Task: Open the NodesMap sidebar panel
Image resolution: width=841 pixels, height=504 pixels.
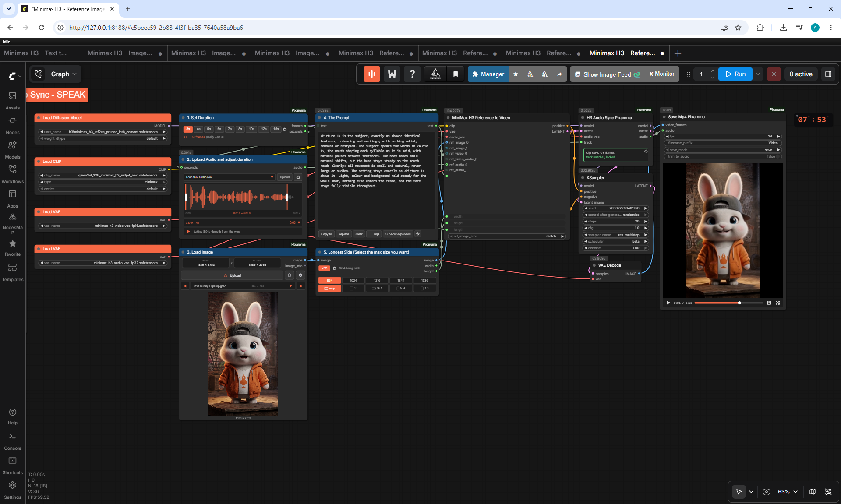Action: click(x=12, y=223)
